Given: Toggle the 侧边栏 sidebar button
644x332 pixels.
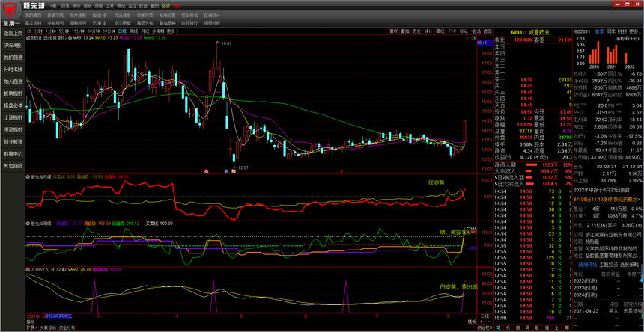Looking at the screenshot, I should click(485, 328).
